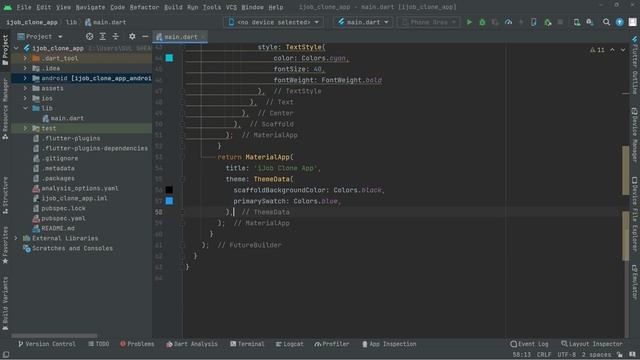This screenshot has height=360, width=640.
Task: Click the cyan color swatch in gutter
Action: 169,58
